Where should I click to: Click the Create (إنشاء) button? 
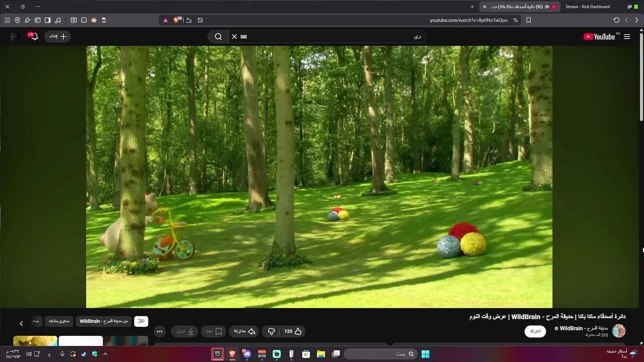pyautogui.click(x=58, y=36)
